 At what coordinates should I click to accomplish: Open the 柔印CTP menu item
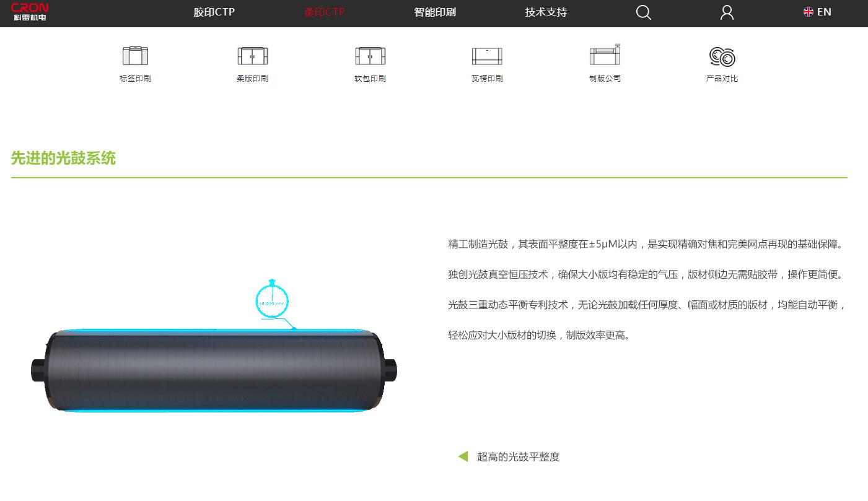(325, 12)
